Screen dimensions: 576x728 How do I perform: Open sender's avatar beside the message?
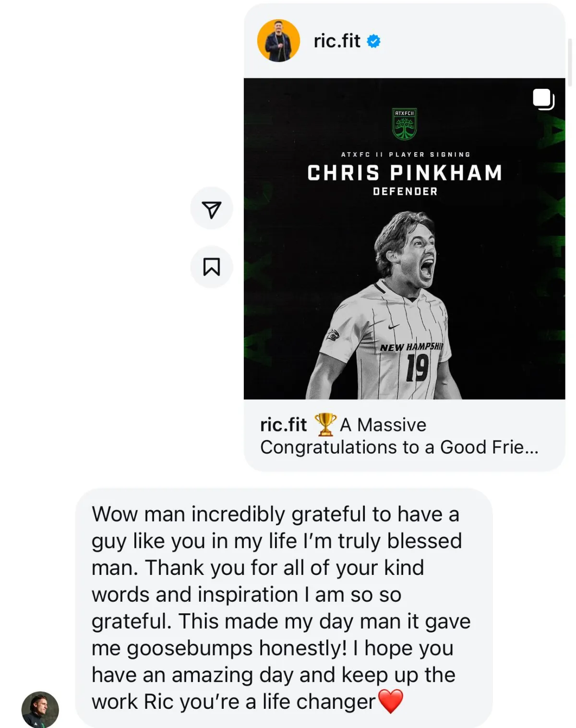click(x=40, y=710)
